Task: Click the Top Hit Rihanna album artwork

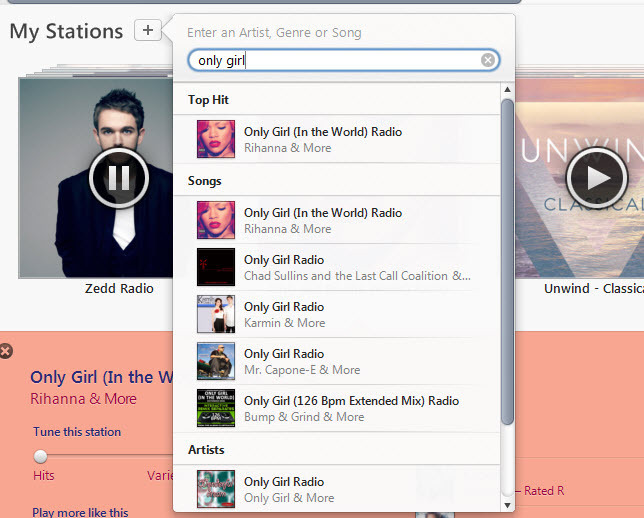Action: (216, 139)
